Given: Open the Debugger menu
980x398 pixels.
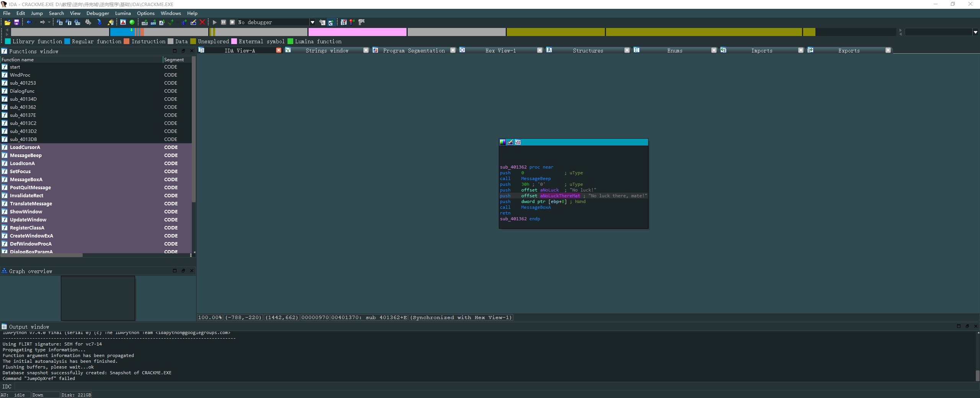Looking at the screenshot, I should click(x=98, y=13).
